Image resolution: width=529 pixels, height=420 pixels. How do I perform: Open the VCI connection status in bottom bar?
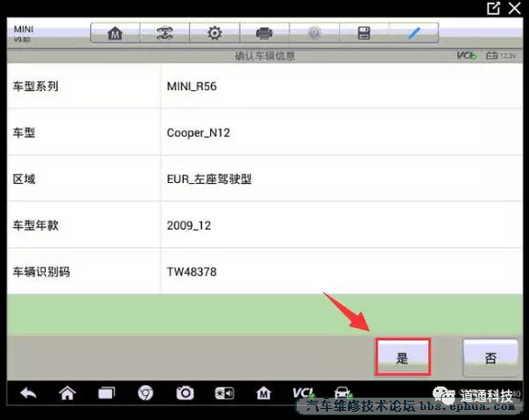[304, 393]
